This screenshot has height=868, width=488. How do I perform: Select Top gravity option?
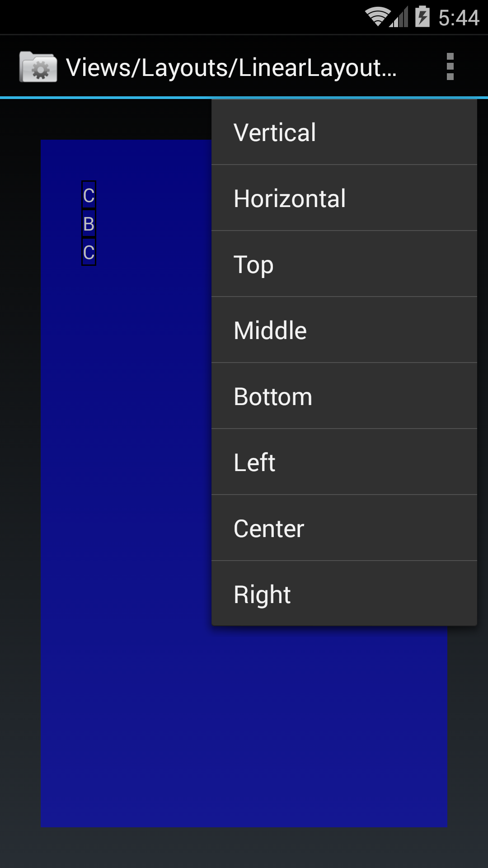(x=344, y=264)
